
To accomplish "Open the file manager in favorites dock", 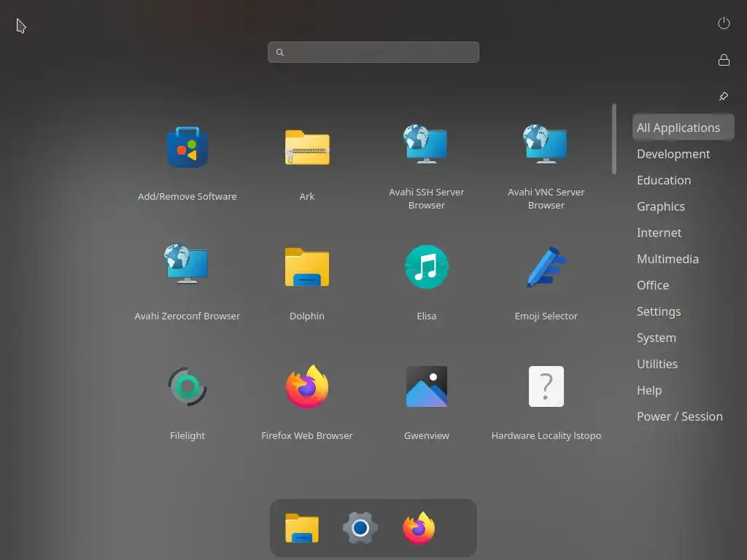I will pyautogui.click(x=301, y=528).
